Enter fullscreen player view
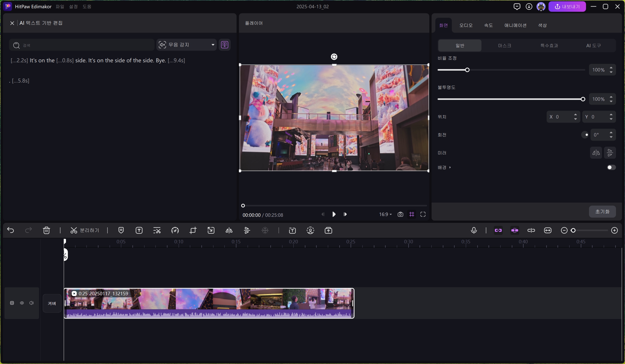625x364 pixels. point(423,214)
